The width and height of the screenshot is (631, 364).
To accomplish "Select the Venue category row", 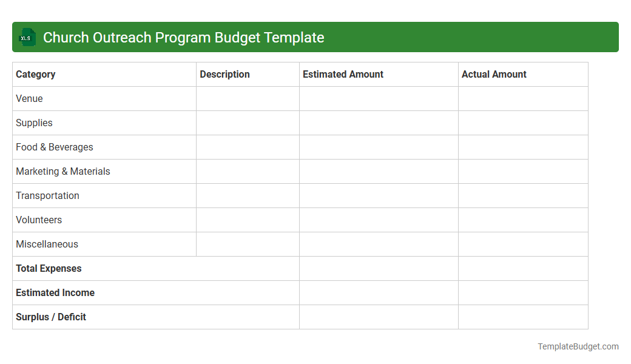I will pos(29,98).
